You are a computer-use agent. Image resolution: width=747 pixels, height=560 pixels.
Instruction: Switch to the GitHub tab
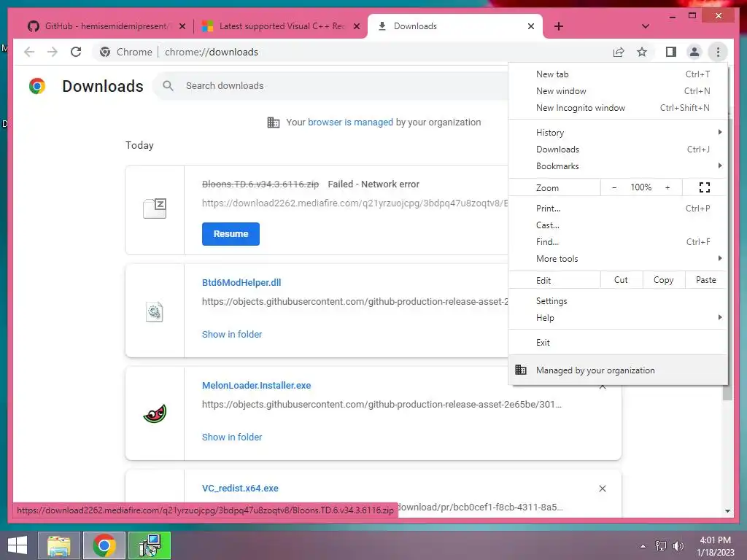click(106, 26)
